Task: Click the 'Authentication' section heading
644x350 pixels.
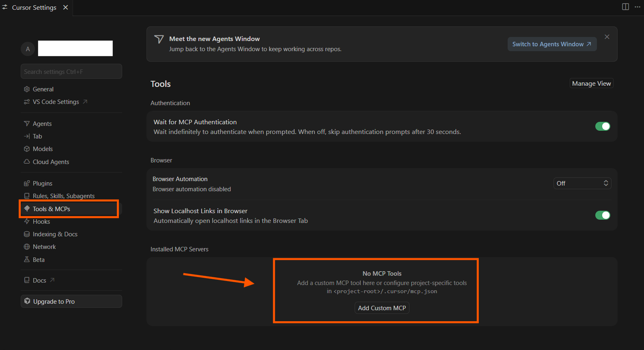Action: (x=170, y=103)
